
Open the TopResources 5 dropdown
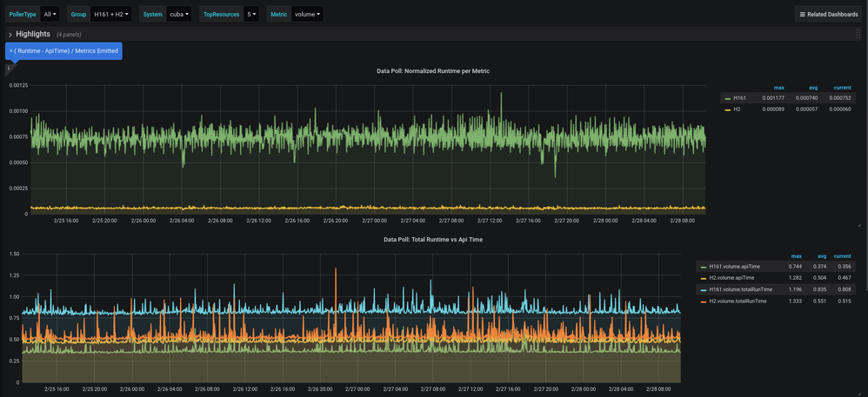pos(250,14)
